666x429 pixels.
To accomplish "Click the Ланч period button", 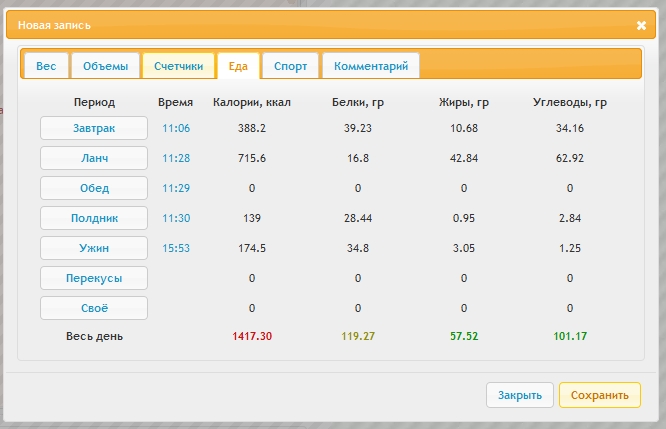I will point(94,159).
